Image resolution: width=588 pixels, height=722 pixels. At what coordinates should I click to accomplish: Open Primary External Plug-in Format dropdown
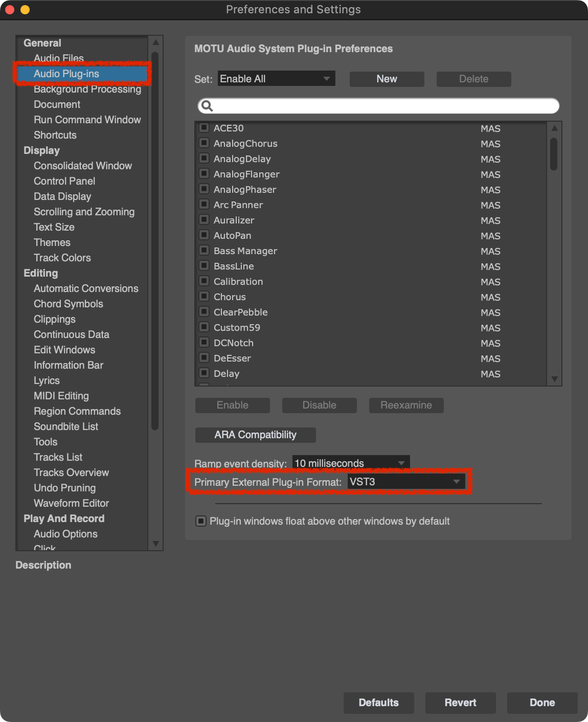point(406,482)
